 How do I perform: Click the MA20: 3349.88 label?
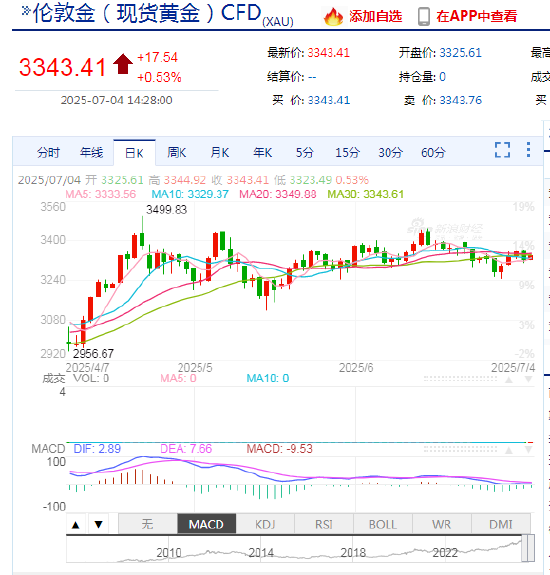[x=278, y=194]
